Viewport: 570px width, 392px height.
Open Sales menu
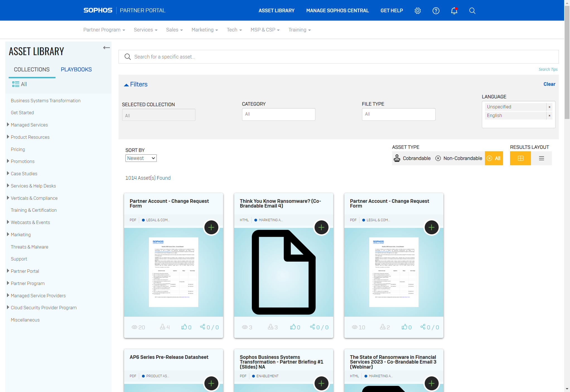(174, 30)
